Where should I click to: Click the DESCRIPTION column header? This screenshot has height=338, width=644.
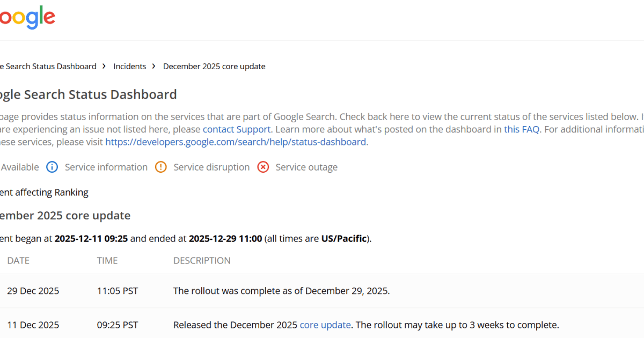tap(202, 260)
